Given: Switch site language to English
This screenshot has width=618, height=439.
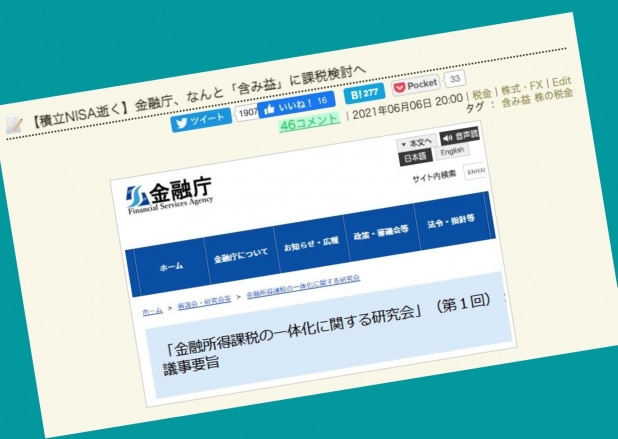Looking at the screenshot, I should (452, 152).
